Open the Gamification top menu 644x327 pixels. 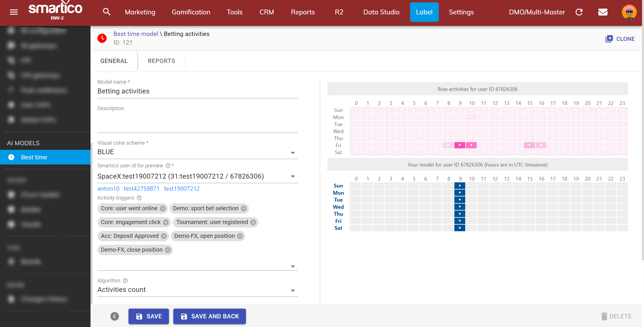(x=191, y=12)
